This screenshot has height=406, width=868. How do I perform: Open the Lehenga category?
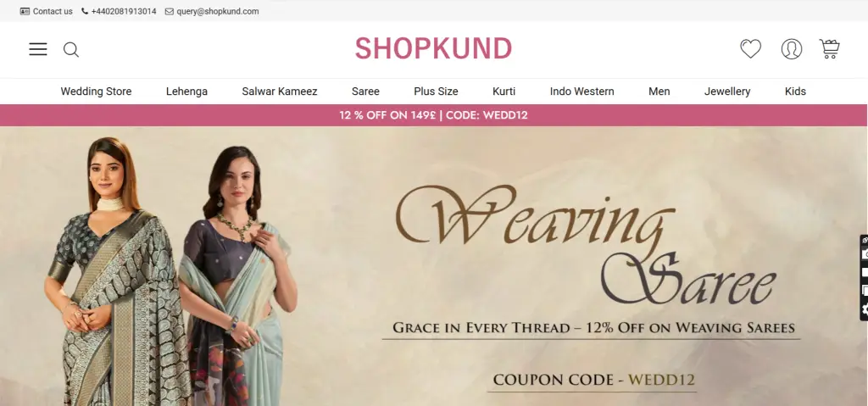[x=187, y=92]
